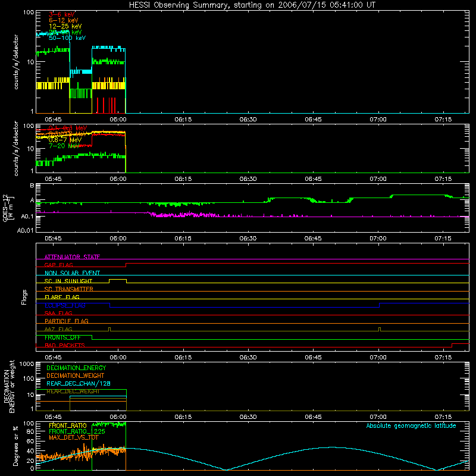The height and width of the screenshot is (476, 476).
Task: Select the A4Z_FLAG flag label
Action: (x=58, y=329)
